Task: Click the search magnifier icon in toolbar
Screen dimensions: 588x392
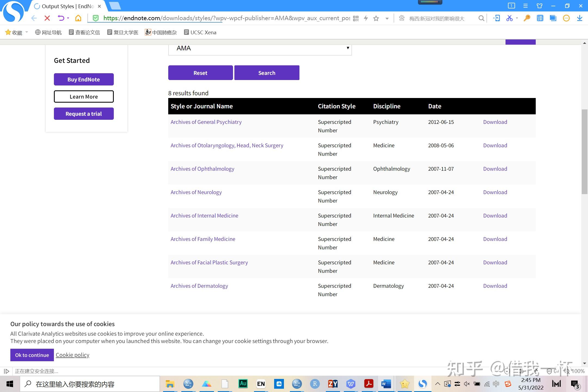Action: tap(481, 18)
